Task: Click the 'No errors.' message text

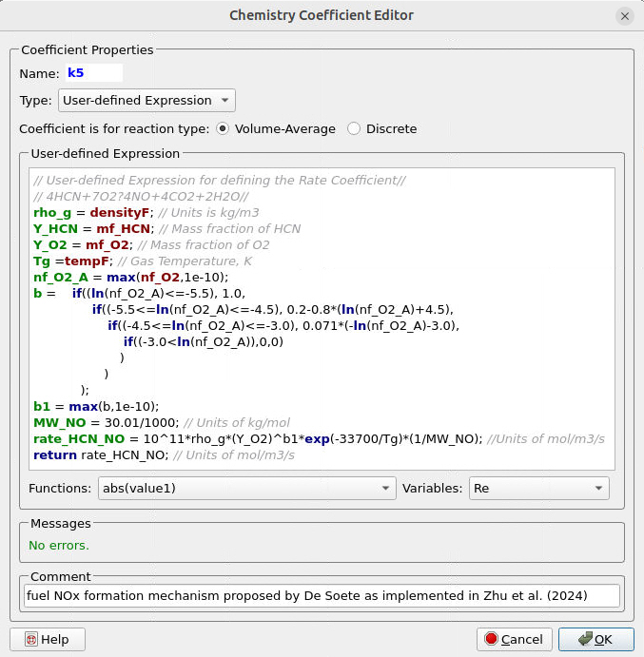Action: point(59,545)
